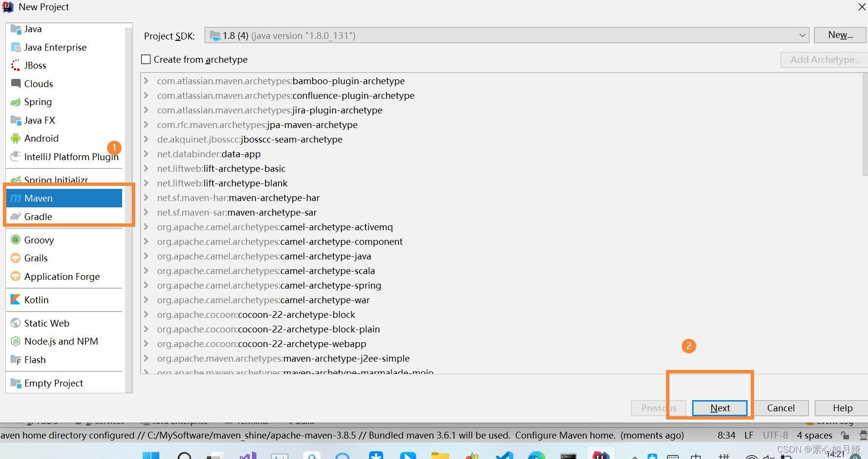Select Gradle project type label
This screenshot has height=459, width=868.
click(x=38, y=217)
